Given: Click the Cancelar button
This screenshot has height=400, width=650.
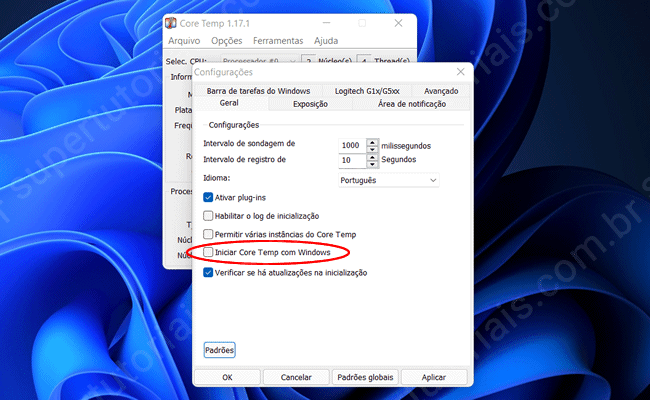Looking at the screenshot, I should tap(296, 377).
